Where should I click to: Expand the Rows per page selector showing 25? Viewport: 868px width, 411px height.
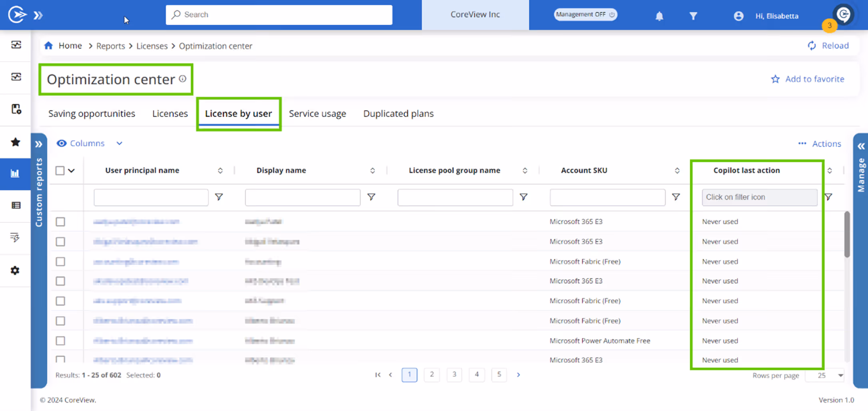point(825,375)
